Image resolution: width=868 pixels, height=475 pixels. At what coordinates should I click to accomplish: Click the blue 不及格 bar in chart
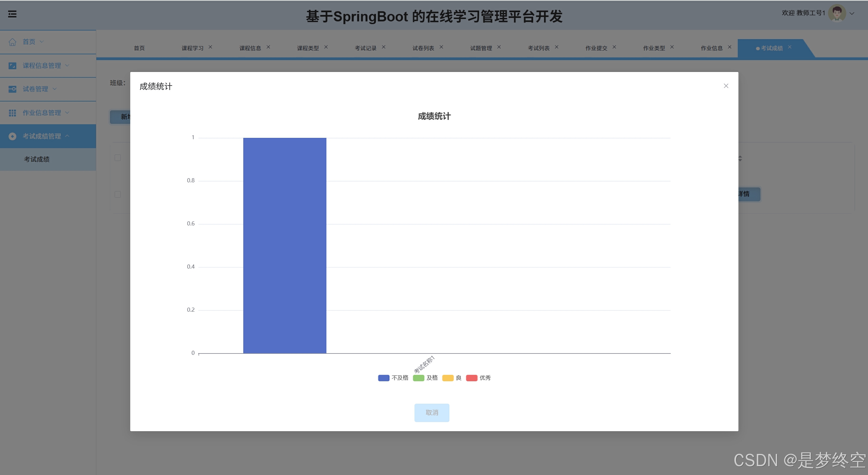point(285,245)
